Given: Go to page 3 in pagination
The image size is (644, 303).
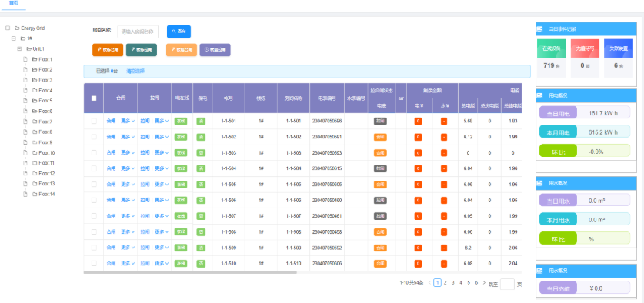Looking at the screenshot, I should point(453,283).
